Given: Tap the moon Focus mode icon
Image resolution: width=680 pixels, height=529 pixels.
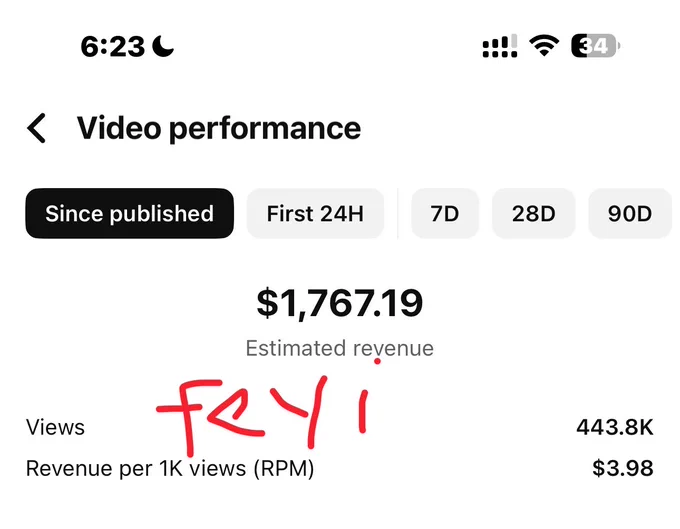Looking at the screenshot, I should pos(163,46).
